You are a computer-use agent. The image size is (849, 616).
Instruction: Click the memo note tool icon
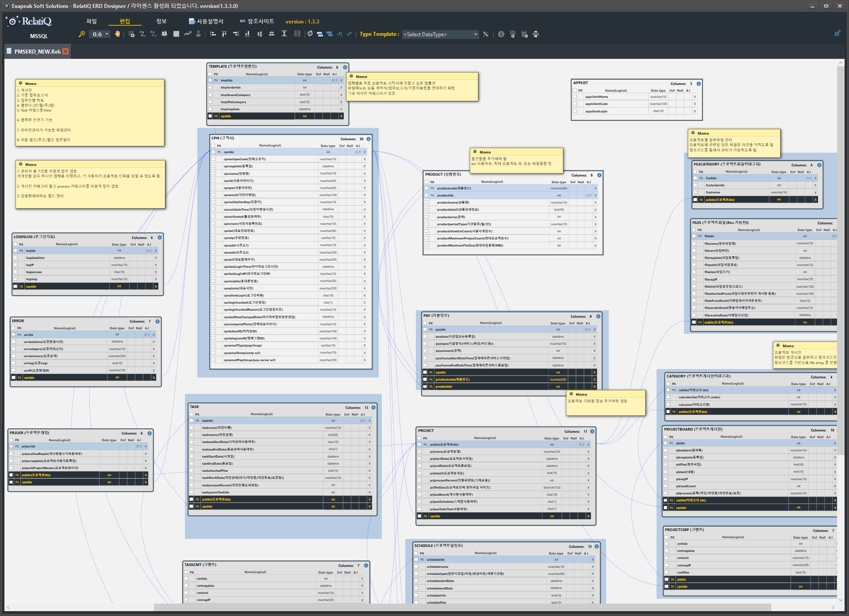[164, 34]
